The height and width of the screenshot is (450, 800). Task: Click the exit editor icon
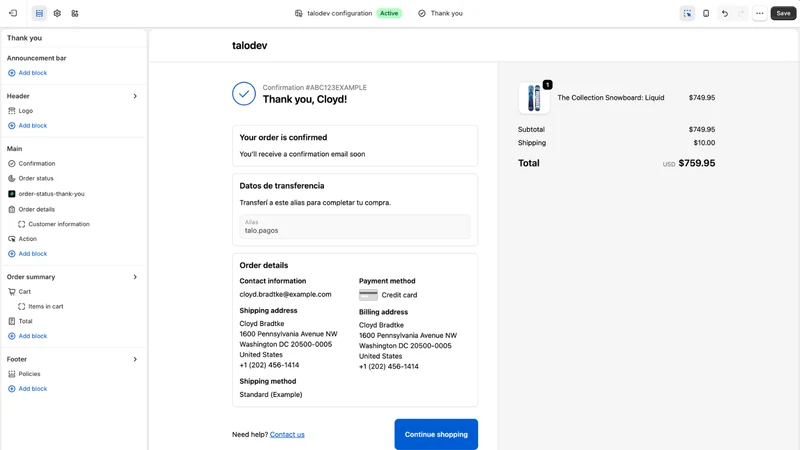point(13,13)
